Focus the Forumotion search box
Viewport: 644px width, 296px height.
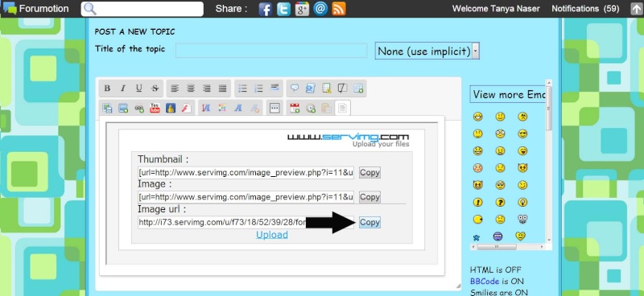point(142,9)
